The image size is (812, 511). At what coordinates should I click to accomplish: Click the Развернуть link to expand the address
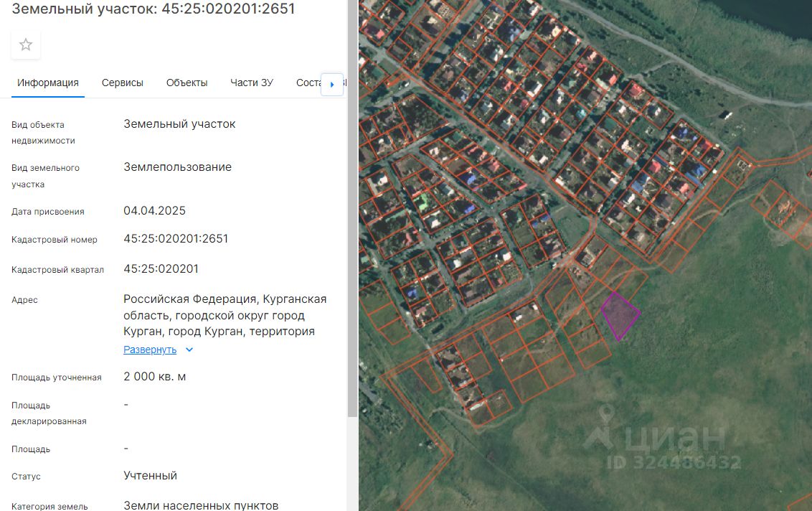point(150,350)
